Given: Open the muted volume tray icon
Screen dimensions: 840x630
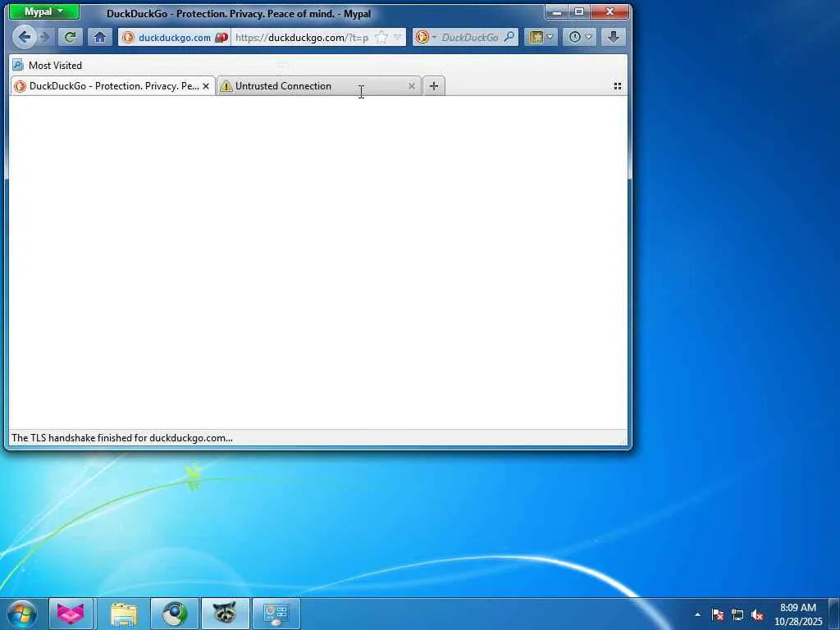Looking at the screenshot, I should [757, 614].
